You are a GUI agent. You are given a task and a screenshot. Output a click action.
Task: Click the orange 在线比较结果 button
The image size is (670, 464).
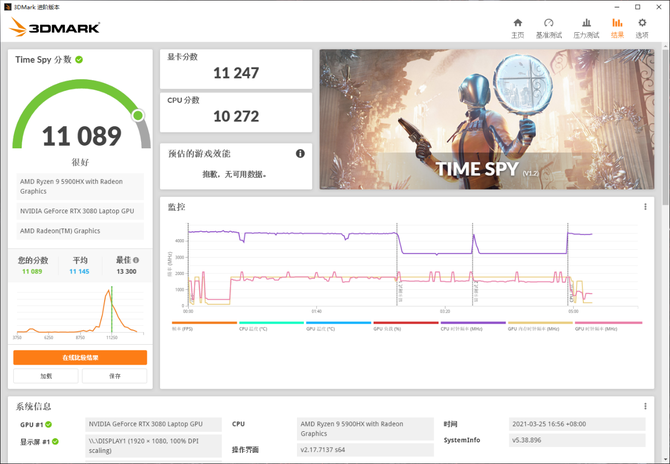pyautogui.click(x=80, y=357)
